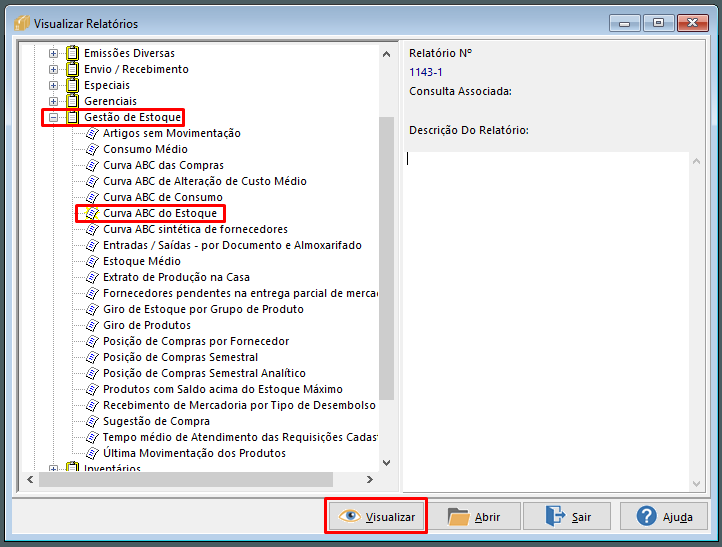Click report icon beside Consumo Médio
Image resolution: width=722 pixels, height=547 pixels.
pos(93,150)
